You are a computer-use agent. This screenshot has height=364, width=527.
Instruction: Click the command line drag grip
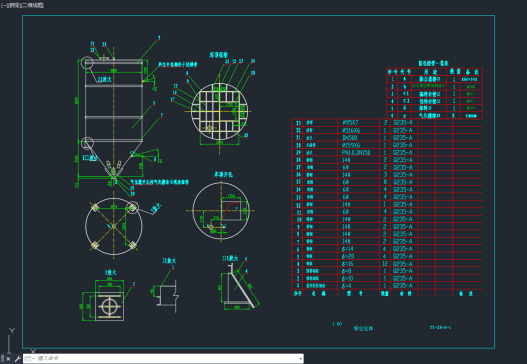click(x=3, y=359)
